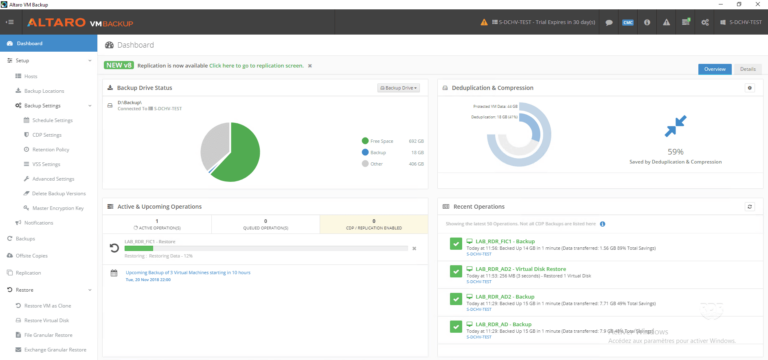Open the chat bubble icon in header
The height and width of the screenshot is (360, 768).
tap(609, 23)
